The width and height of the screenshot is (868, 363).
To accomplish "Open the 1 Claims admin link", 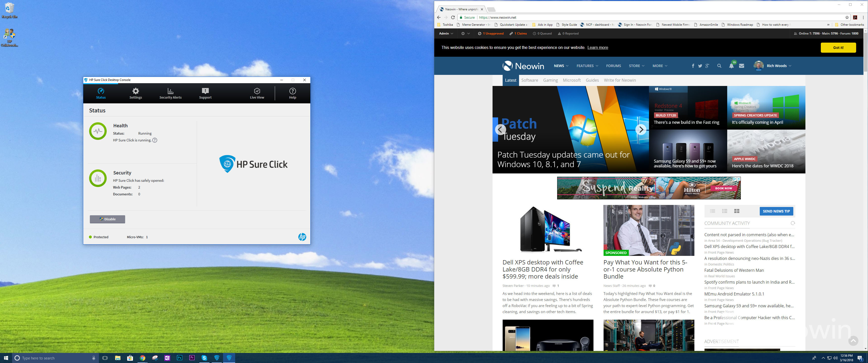I will coord(518,33).
